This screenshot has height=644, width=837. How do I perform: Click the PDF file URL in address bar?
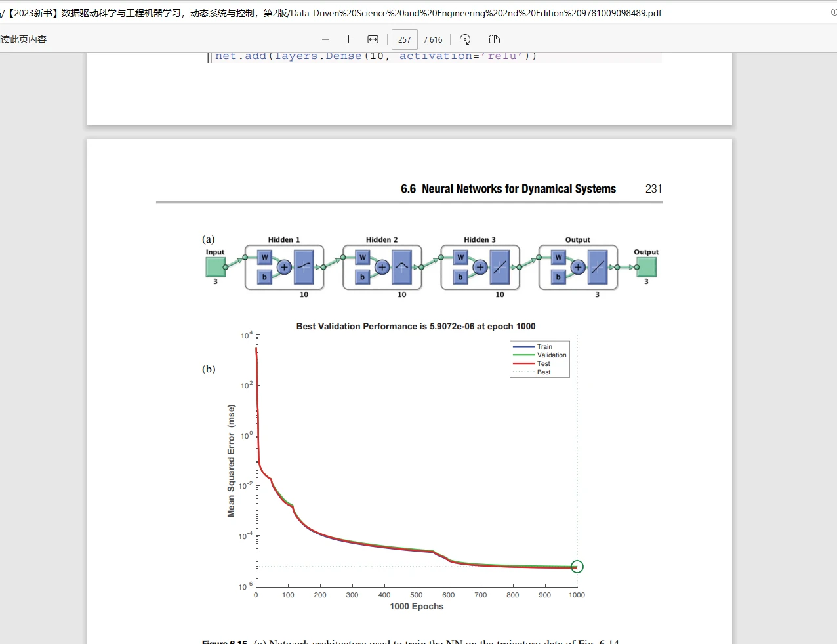(x=331, y=13)
